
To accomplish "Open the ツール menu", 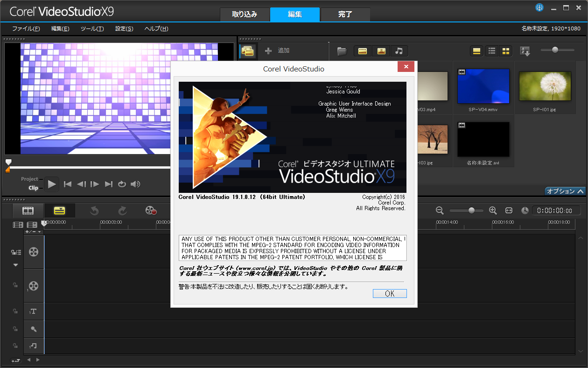I will (x=91, y=28).
